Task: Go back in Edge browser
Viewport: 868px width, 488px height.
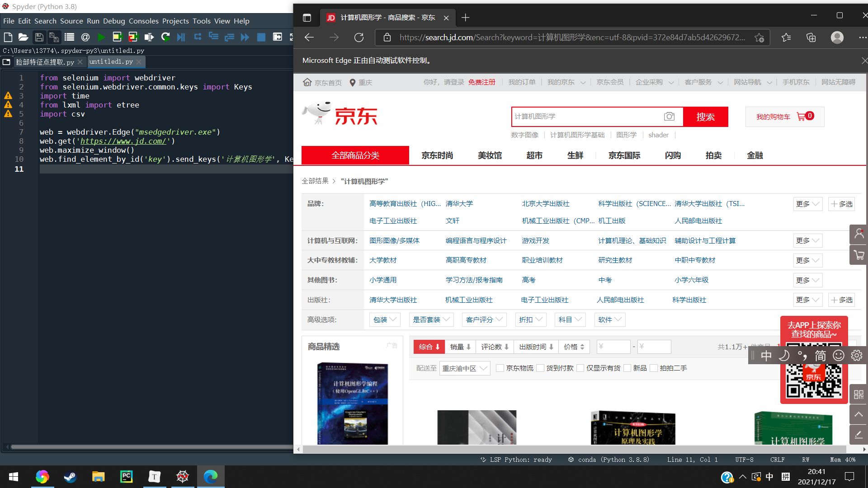Action: click(x=309, y=38)
